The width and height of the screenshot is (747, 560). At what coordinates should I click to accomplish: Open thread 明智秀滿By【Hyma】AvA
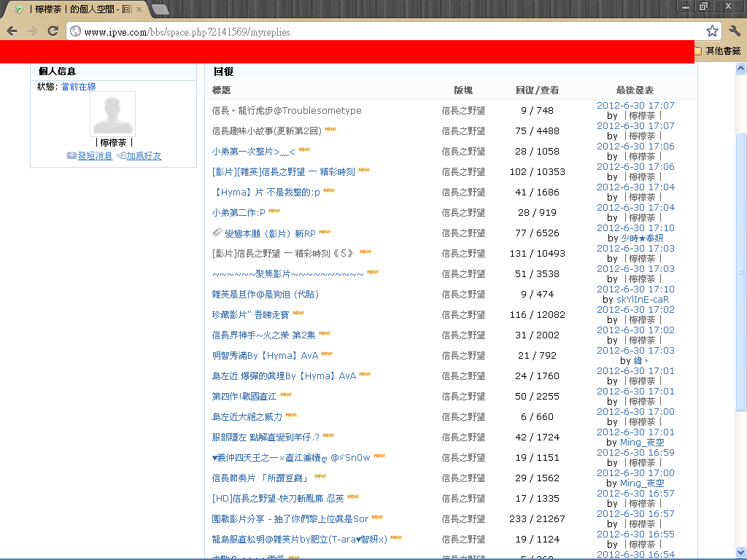pyautogui.click(x=265, y=356)
